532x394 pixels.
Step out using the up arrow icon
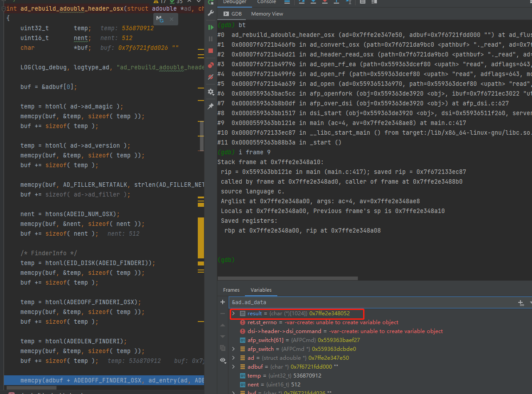[x=336, y=2]
